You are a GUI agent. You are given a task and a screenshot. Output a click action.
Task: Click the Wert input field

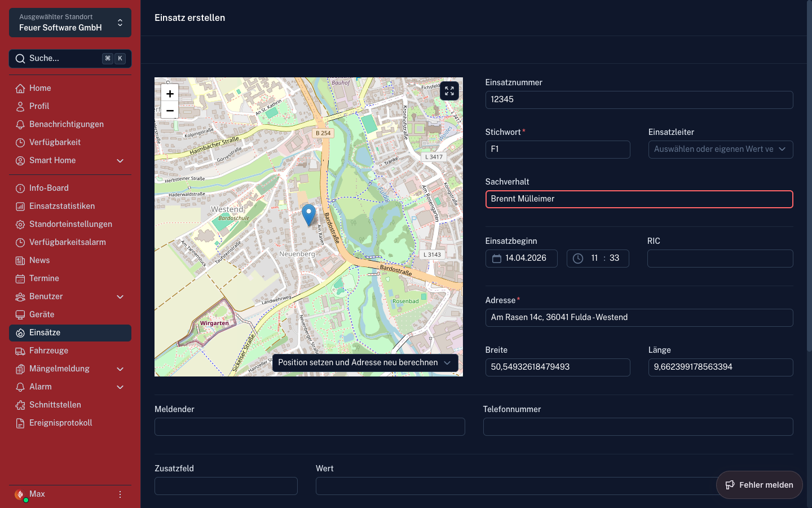pos(554,486)
